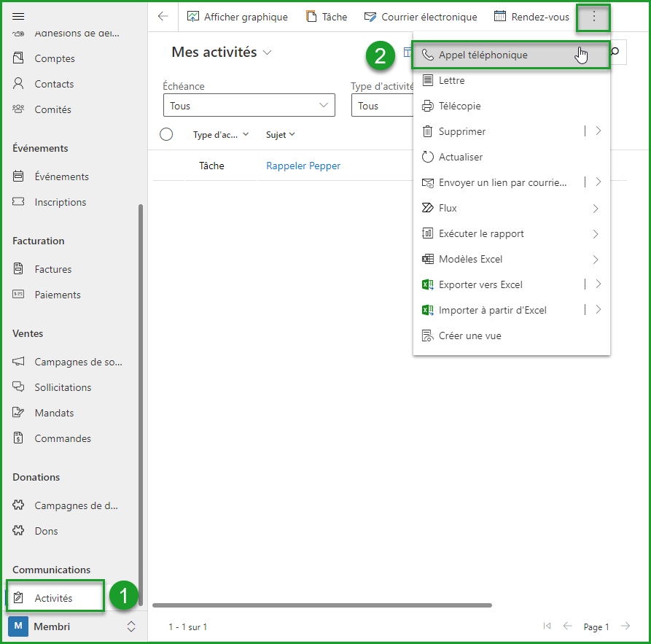This screenshot has height=644, width=651.
Task: Click the Rendez-vous calendar button
Action: tap(531, 17)
